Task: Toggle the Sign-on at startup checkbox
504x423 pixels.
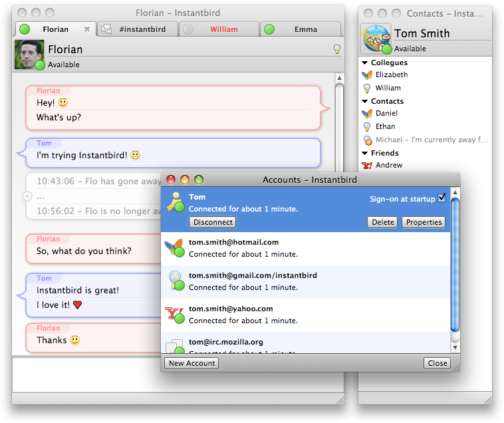Action: pos(442,198)
